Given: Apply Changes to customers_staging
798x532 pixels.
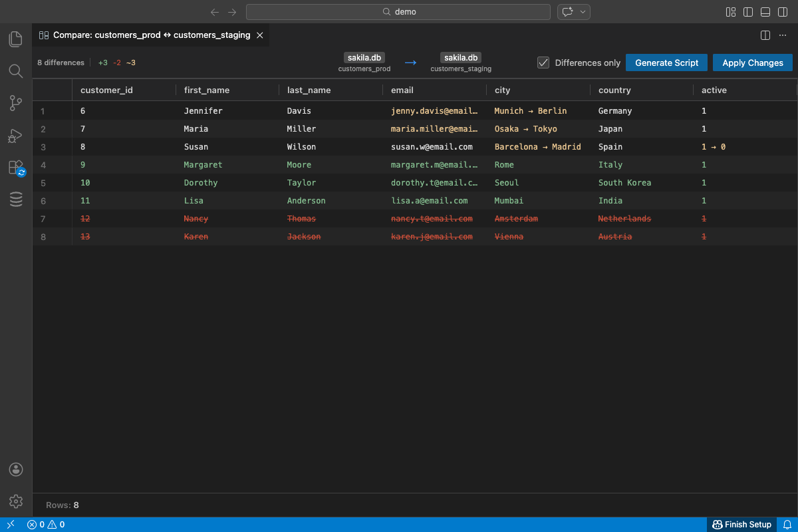Looking at the screenshot, I should coord(752,62).
